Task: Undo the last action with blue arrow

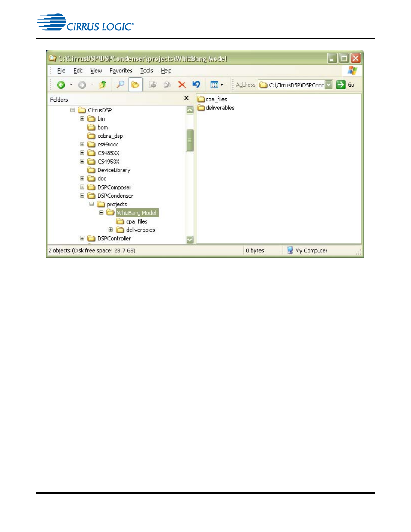Action: [196, 84]
